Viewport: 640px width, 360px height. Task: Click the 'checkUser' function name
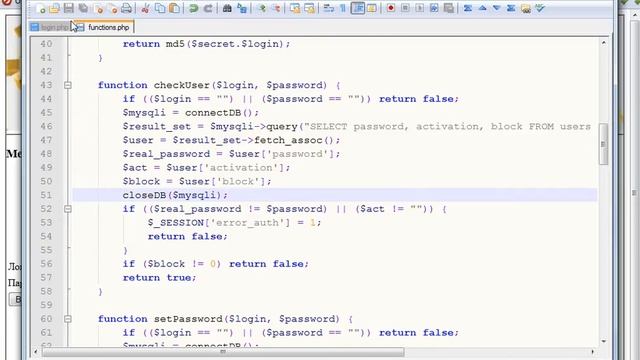(181, 85)
